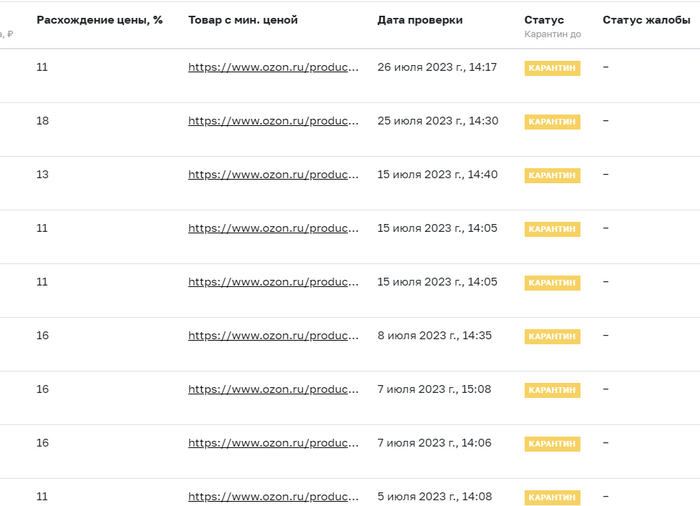Open the product link checked 25 июля 14:30
The width and height of the screenshot is (700, 506).
click(x=273, y=122)
